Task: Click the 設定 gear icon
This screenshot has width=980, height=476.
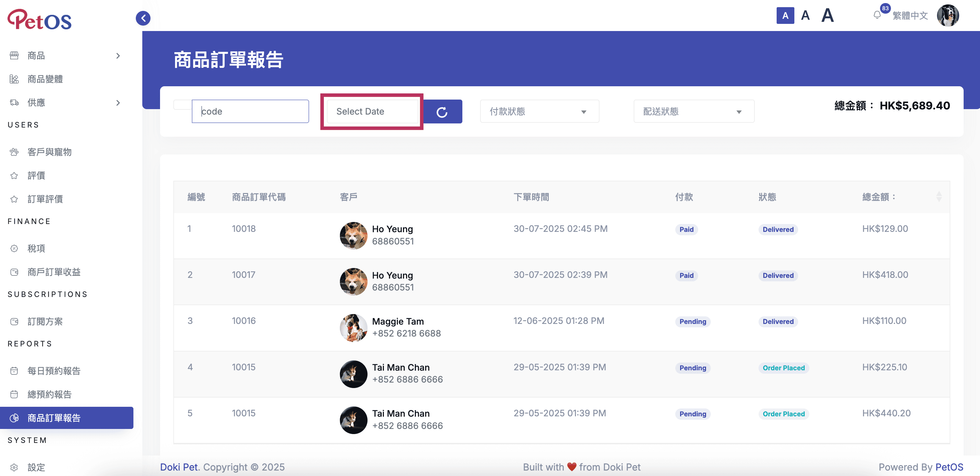Action: click(14, 467)
